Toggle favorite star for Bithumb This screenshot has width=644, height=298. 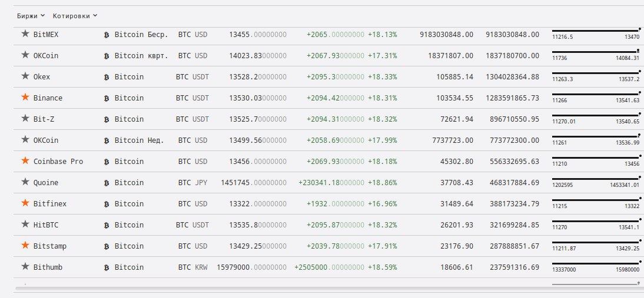pyautogui.click(x=25, y=267)
